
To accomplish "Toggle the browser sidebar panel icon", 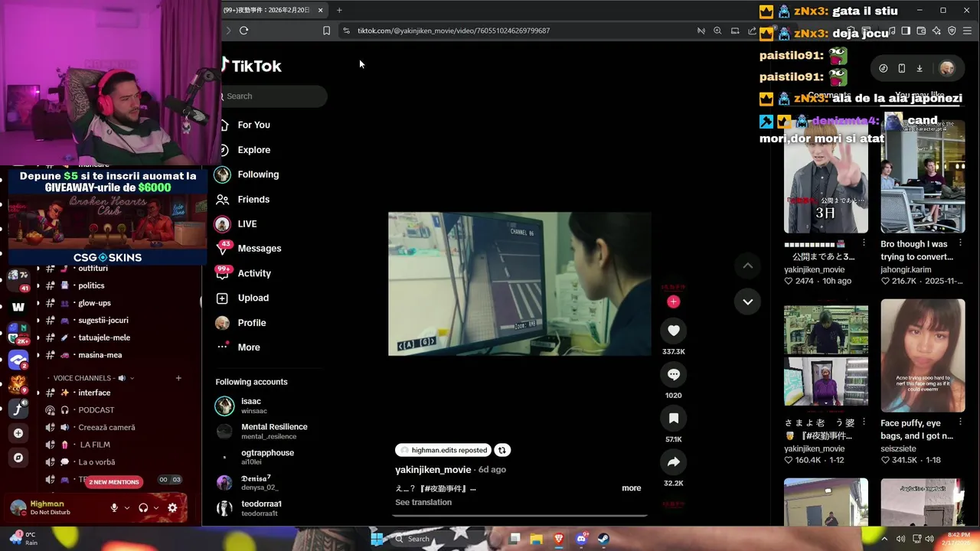I will (x=906, y=31).
